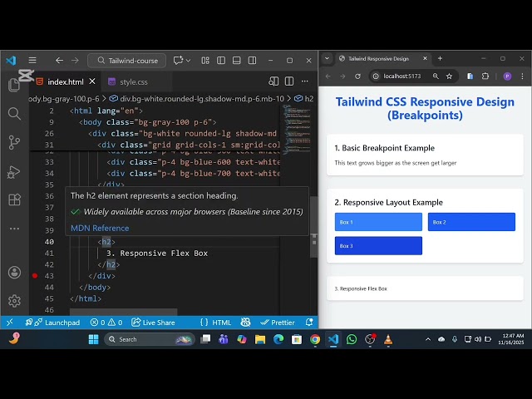Open a new Chrome tab
The image size is (532, 399).
(440, 58)
